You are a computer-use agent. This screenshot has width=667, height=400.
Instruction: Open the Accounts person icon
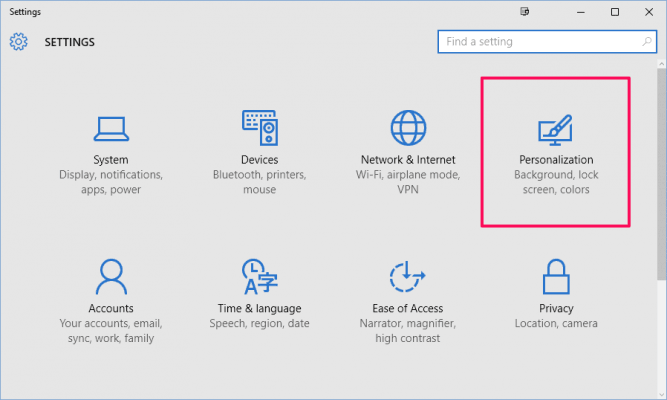(111, 276)
